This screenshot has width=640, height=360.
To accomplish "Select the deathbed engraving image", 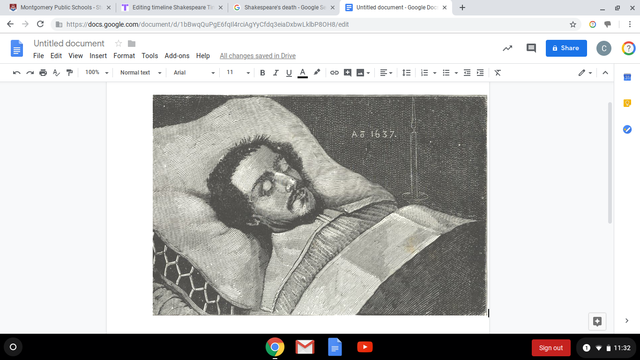I will 320,205.
